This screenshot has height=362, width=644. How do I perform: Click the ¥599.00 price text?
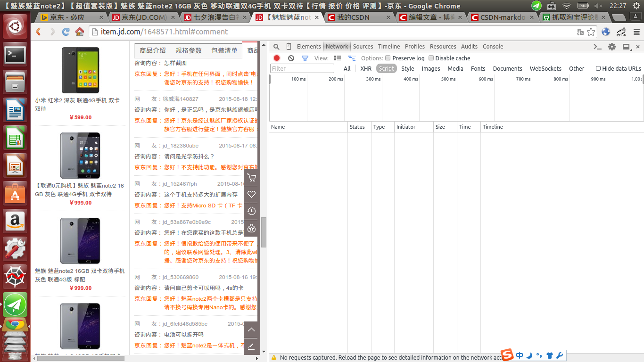coord(80,117)
